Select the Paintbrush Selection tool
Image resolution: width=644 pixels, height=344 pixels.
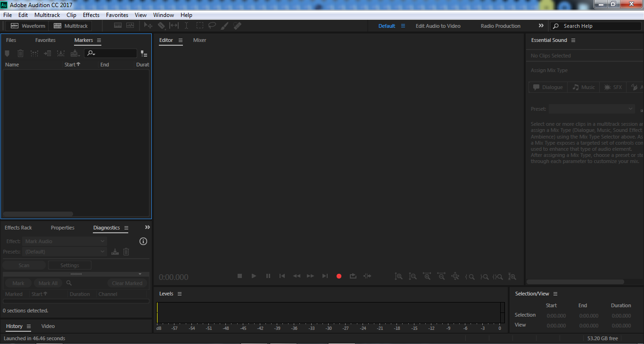(225, 26)
